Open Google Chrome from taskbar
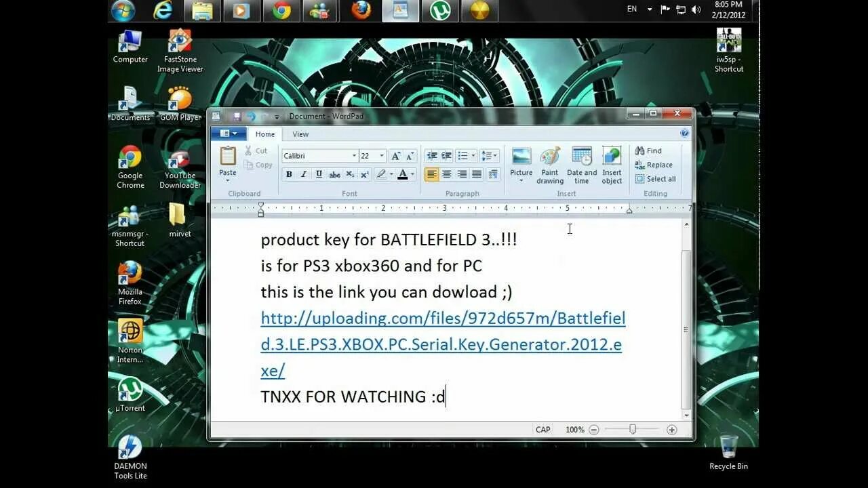 [281, 10]
